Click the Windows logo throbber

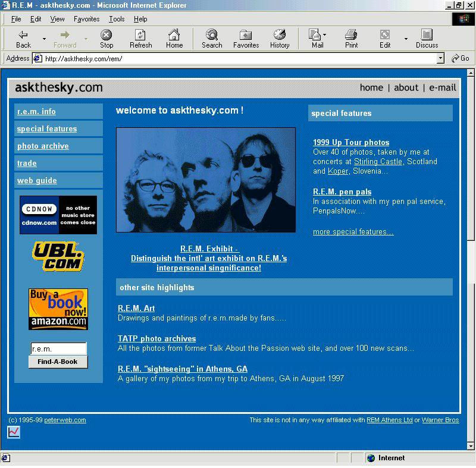[464, 19]
